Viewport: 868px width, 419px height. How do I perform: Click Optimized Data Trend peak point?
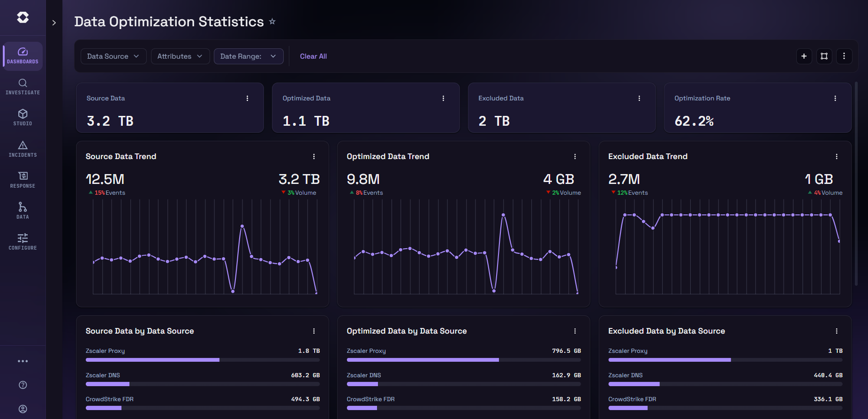(503, 215)
